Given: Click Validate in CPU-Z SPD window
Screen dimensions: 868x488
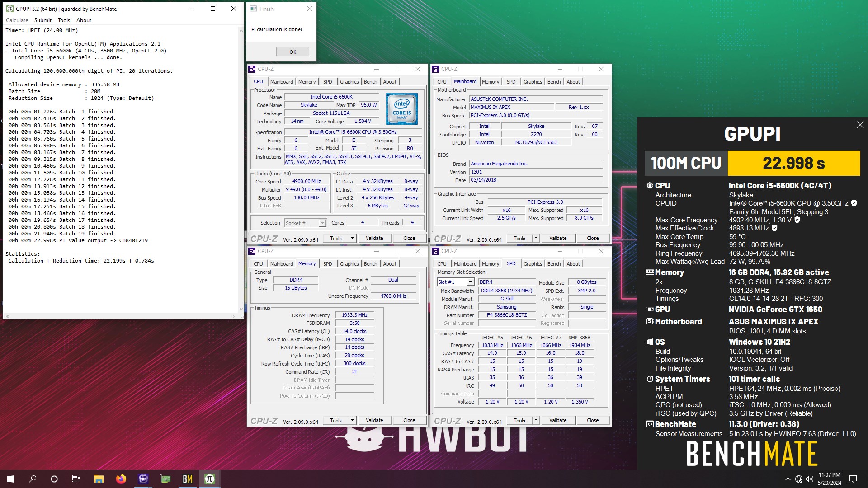Looking at the screenshot, I should 558,420.
